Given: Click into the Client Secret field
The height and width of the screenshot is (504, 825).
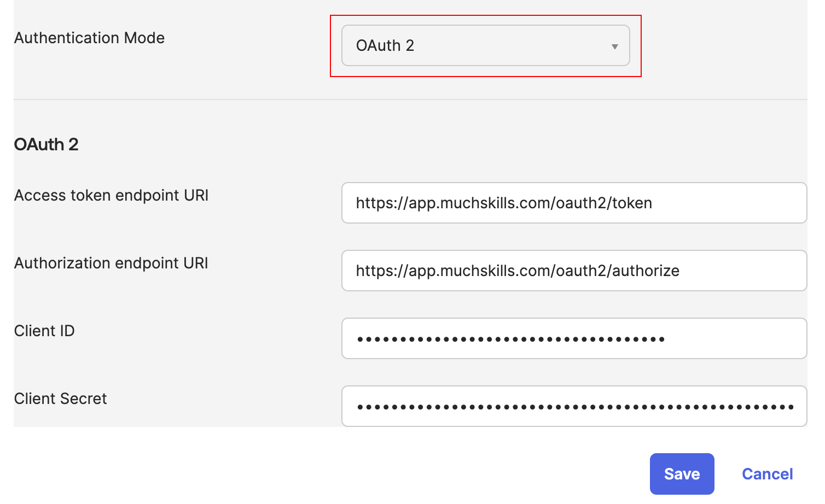Looking at the screenshot, I should click(574, 406).
